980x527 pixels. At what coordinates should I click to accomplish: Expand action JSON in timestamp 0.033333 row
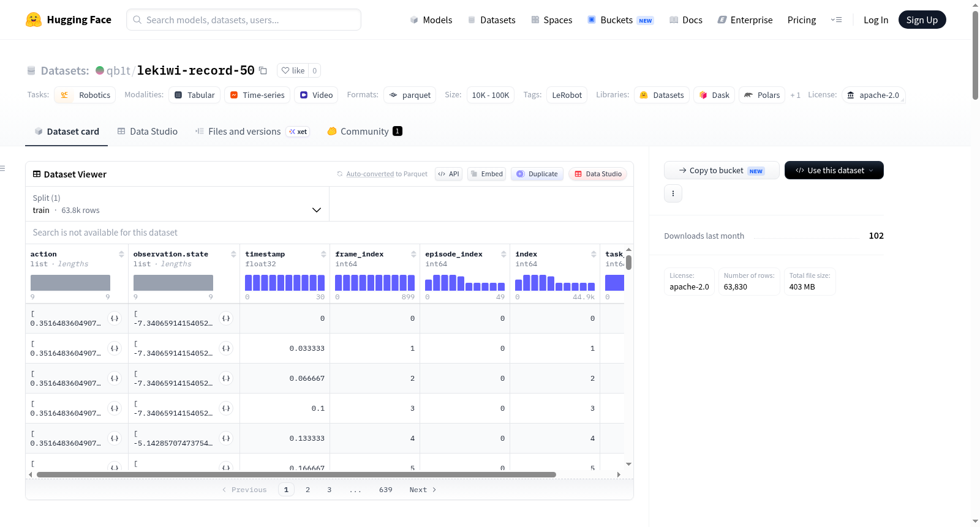coord(115,348)
